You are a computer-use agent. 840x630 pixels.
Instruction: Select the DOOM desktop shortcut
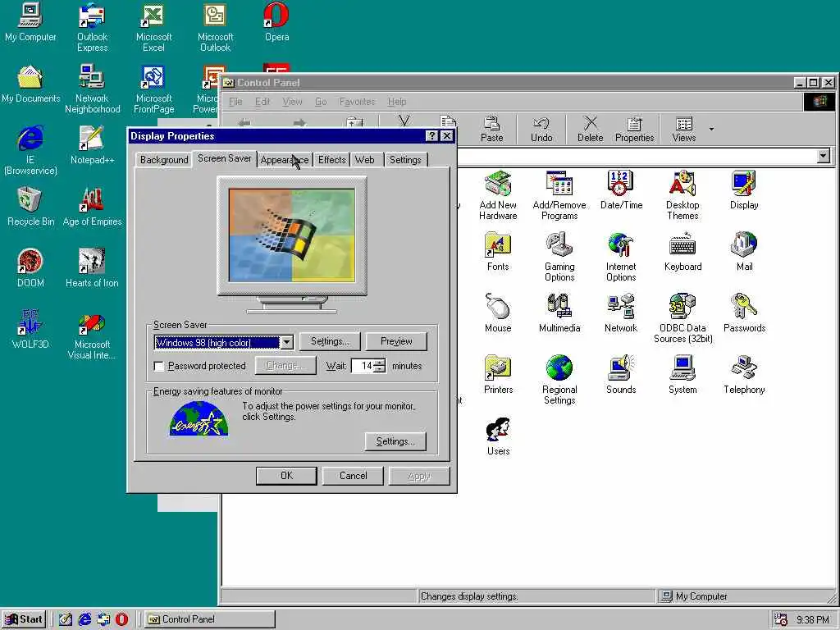pyautogui.click(x=30, y=268)
